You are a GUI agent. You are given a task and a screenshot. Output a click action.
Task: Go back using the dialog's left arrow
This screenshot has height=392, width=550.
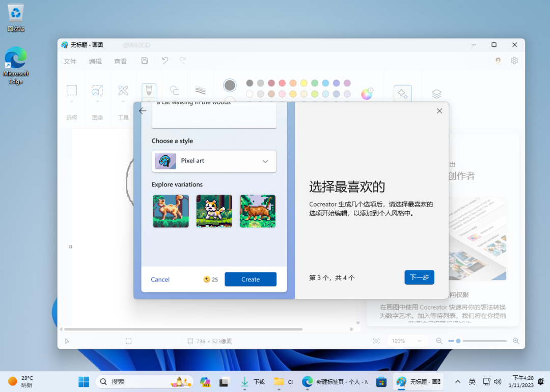143,111
